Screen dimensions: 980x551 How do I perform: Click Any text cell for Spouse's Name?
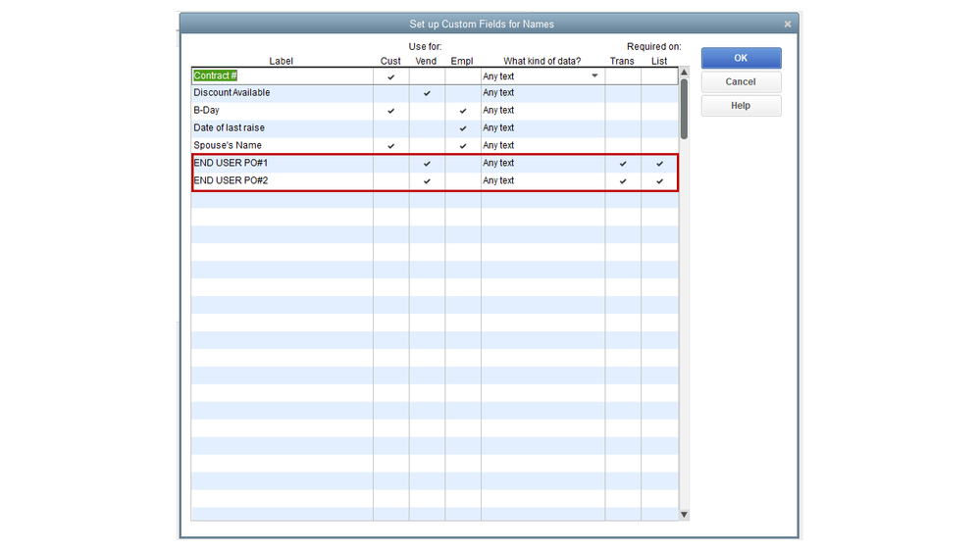pyautogui.click(x=542, y=145)
